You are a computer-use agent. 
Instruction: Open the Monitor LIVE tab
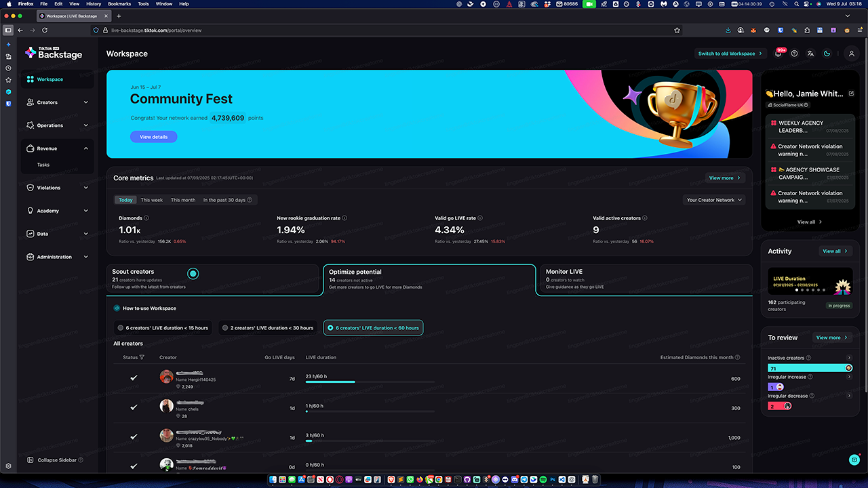(x=644, y=279)
